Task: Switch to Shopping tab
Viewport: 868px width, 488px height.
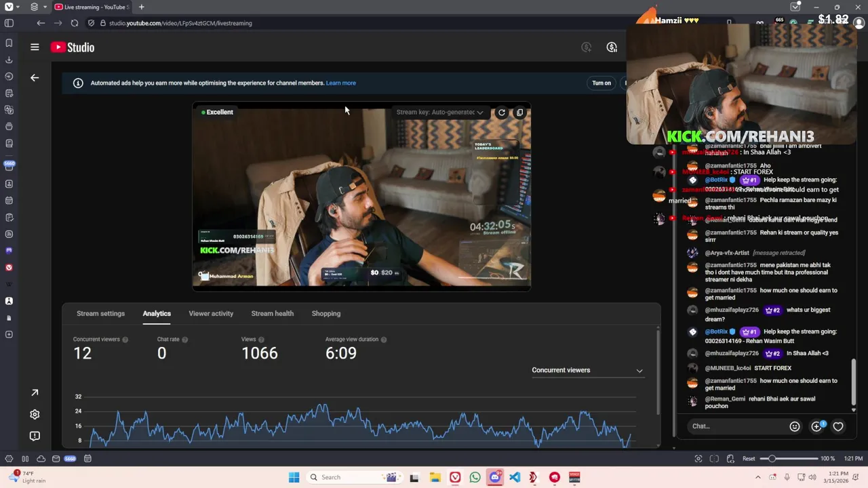Action: click(326, 314)
